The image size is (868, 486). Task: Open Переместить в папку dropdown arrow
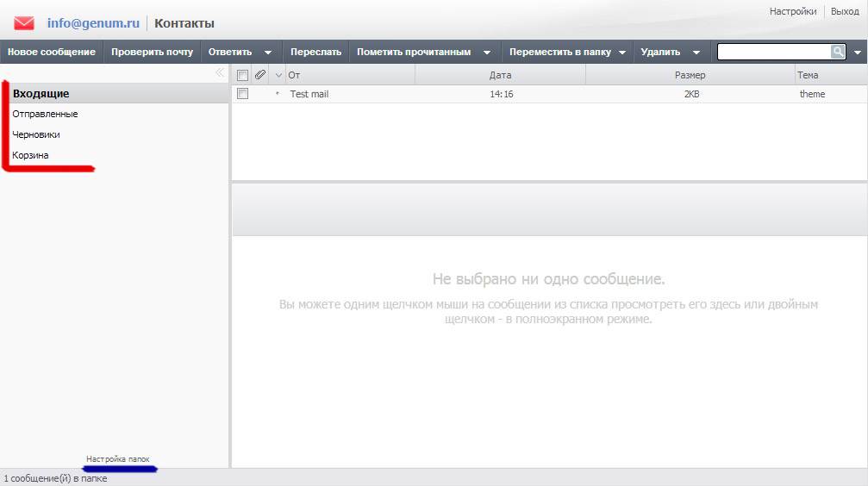621,53
